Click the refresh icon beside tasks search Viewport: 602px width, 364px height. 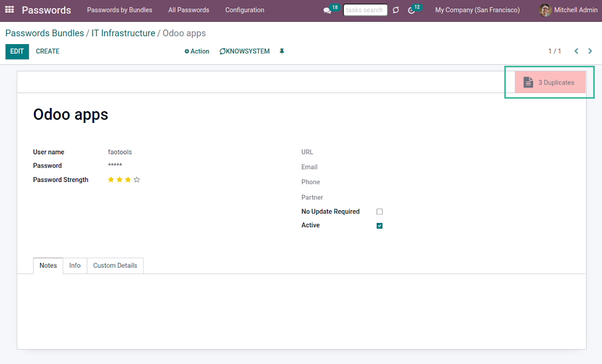click(396, 10)
